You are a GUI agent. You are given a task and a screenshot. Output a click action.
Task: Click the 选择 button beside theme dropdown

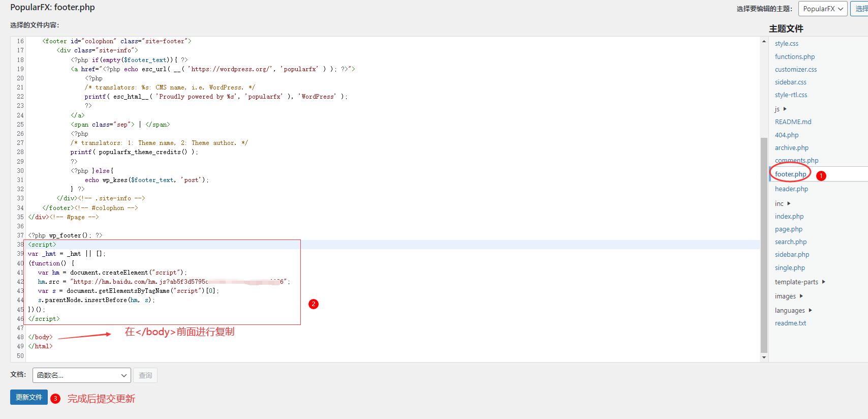(x=859, y=9)
